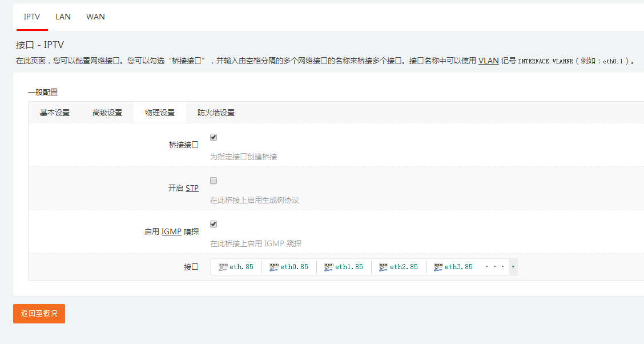The height and width of the screenshot is (344, 644).
Task: Open the 防火墙设置 settings tab
Action: (218, 112)
